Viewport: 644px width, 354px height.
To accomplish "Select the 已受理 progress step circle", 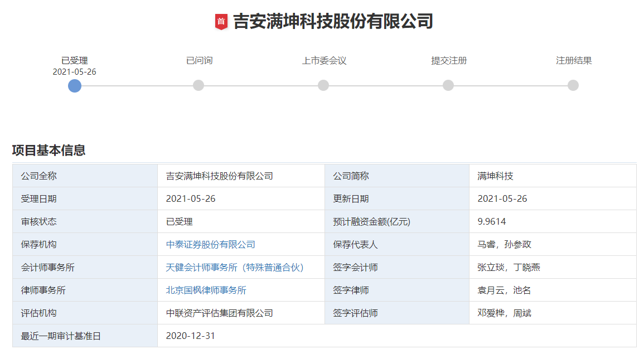I will (74, 85).
